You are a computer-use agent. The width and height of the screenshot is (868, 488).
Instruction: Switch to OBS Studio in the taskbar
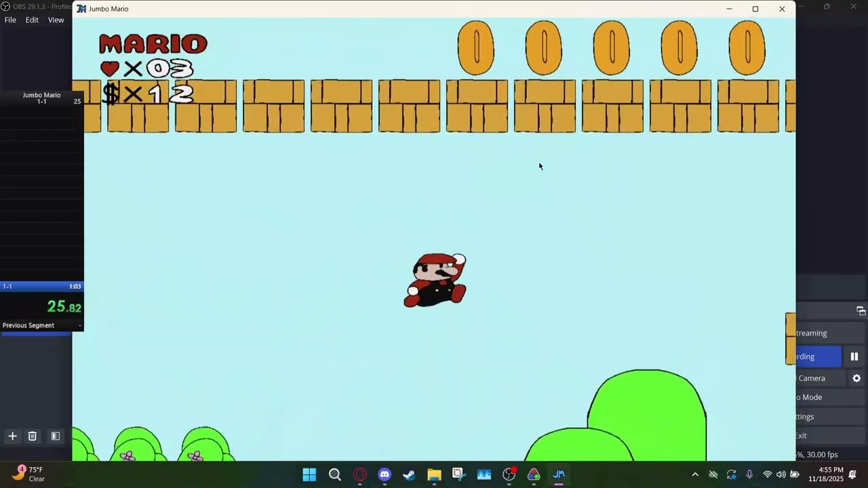coord(509,474)
